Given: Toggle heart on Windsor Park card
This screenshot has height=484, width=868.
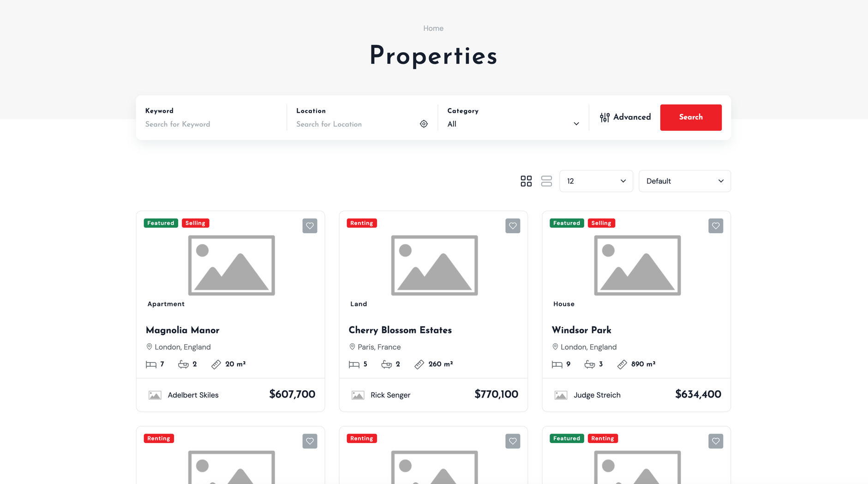Looking at the screenshot, I should 715,226.
